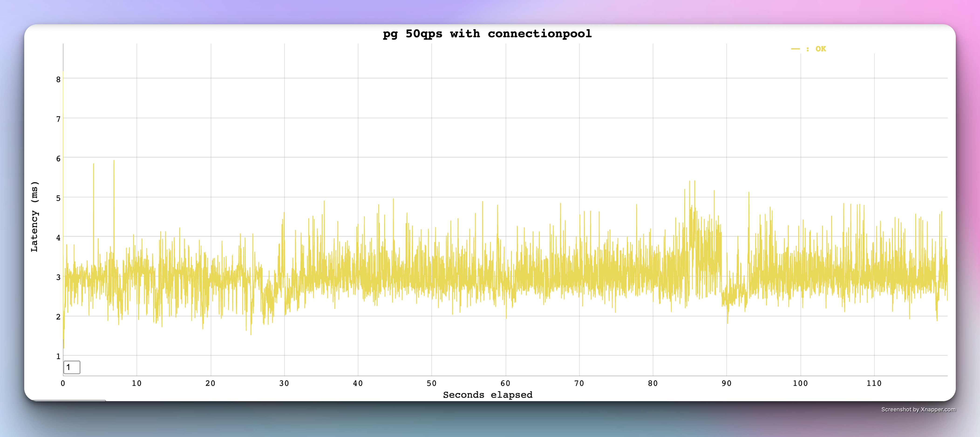Click the x-axis tick label 90
The width and height of the screenshot is (980, 437).
click(x=727, y=383)
